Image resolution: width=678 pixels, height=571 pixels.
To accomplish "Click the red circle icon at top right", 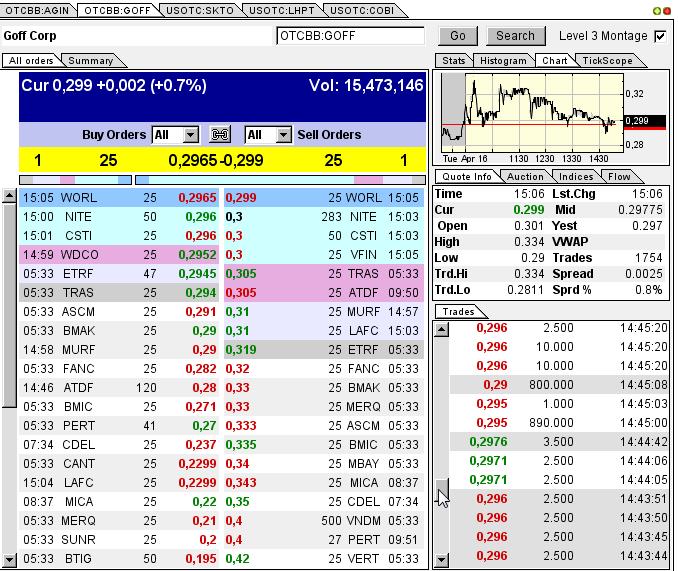I will point(666,11).
